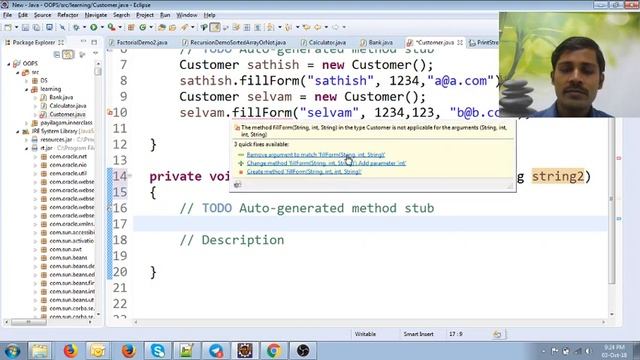Click Smart Insert status bar field
Viewport: 640px width, 360px height.
coord(418,334)
